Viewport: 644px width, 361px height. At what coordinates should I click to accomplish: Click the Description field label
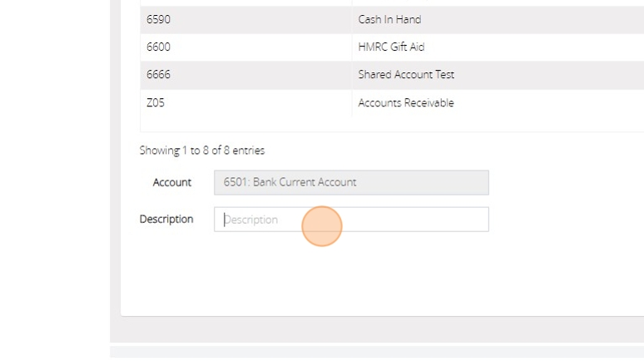click(166, 220)
